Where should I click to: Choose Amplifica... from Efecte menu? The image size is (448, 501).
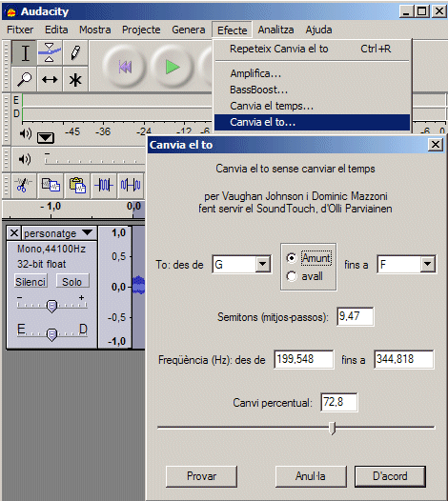(312, 73)
